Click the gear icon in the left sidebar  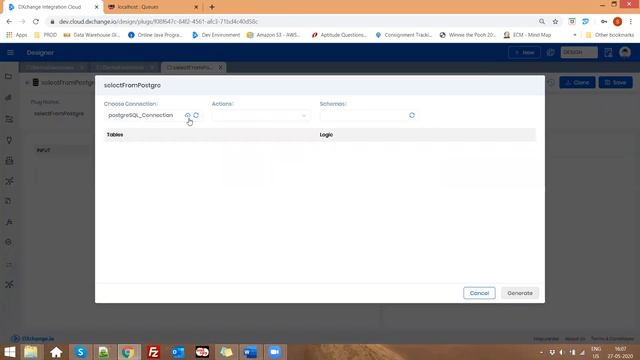(9, 242)
